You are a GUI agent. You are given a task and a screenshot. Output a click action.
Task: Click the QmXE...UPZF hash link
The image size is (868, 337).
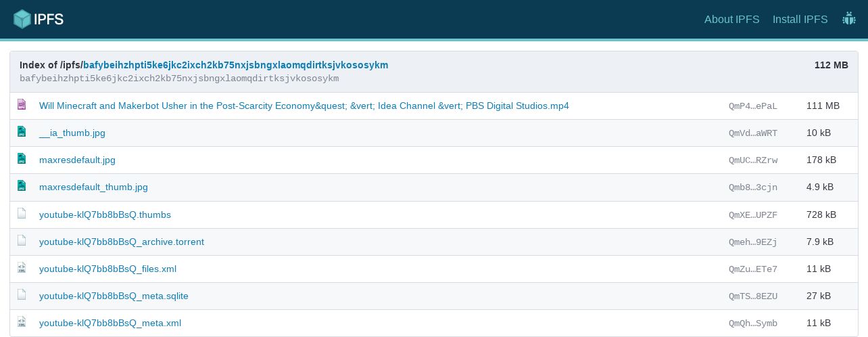coord(753,215)
